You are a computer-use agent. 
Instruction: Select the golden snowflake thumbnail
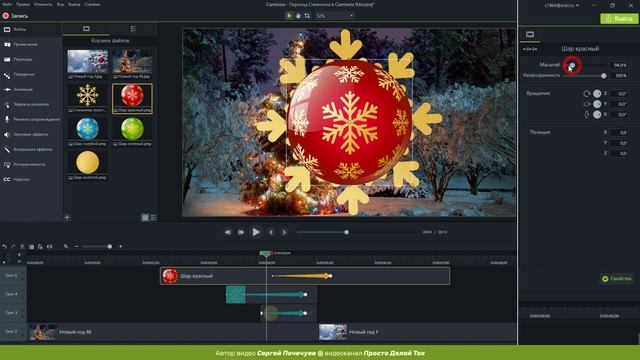[x=88, y=95]
